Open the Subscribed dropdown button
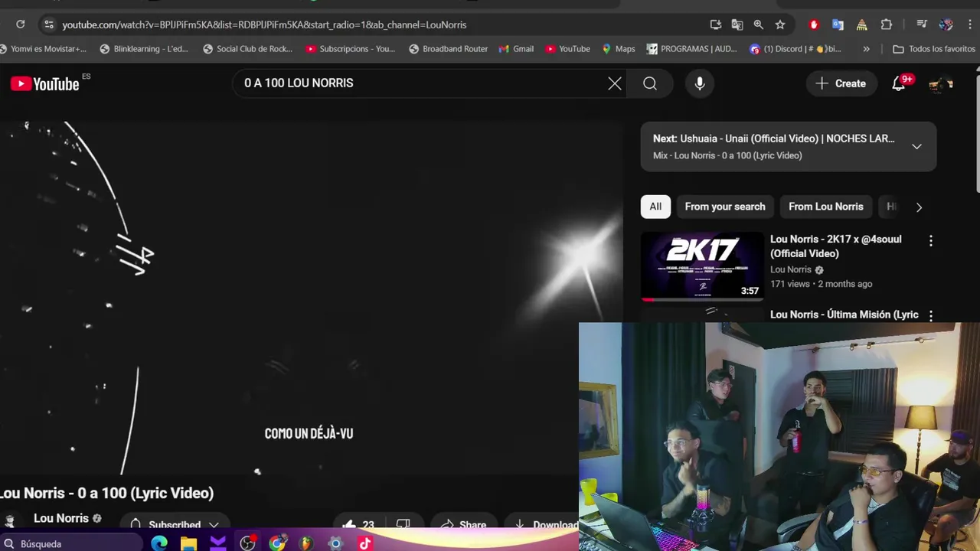Viewport: 980px width, 551px height. point(175,524)
